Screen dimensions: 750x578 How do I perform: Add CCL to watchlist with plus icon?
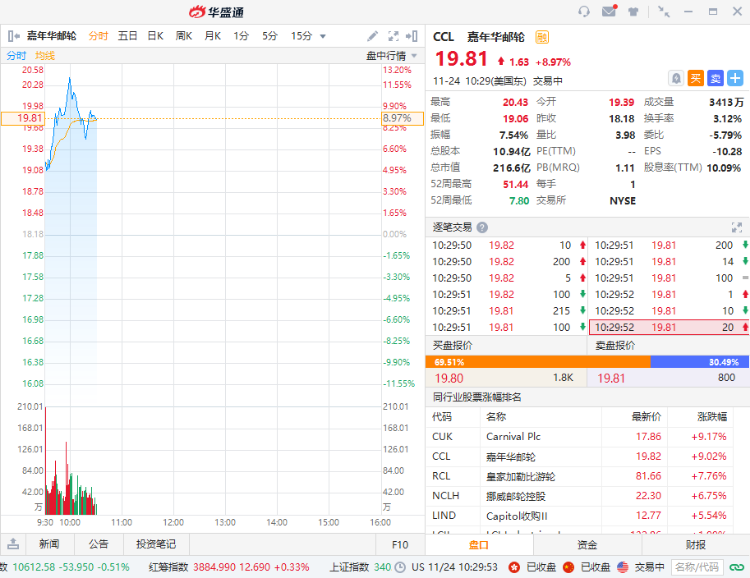pos(735,78)
